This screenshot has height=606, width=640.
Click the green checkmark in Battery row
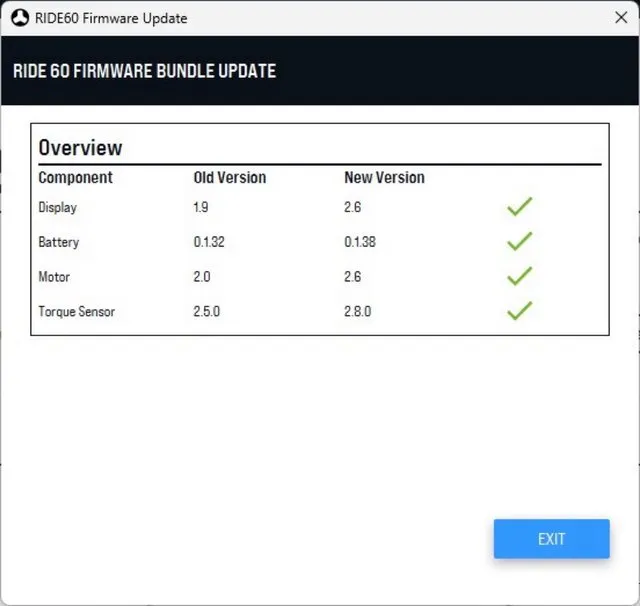pyautogui.click(x=520, y=241)
